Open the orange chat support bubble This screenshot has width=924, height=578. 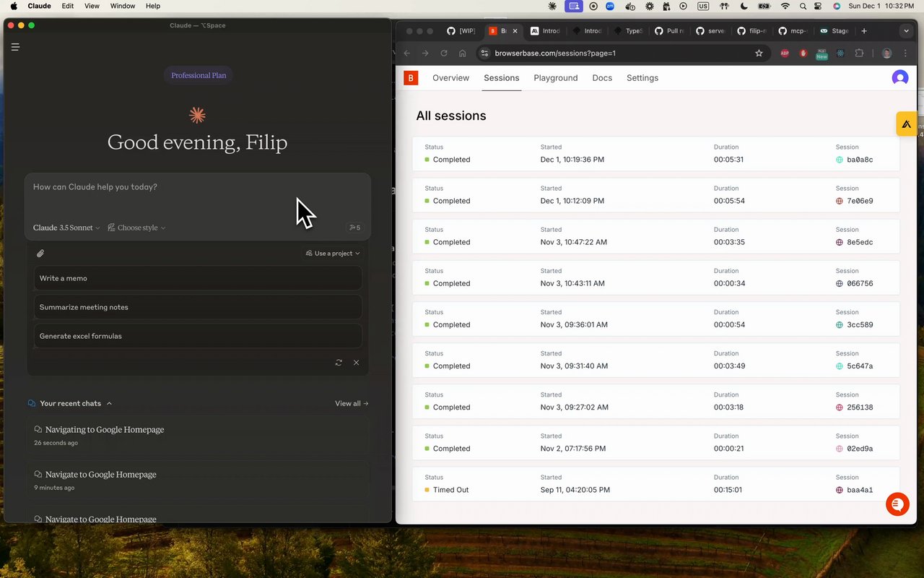(897, 504)
